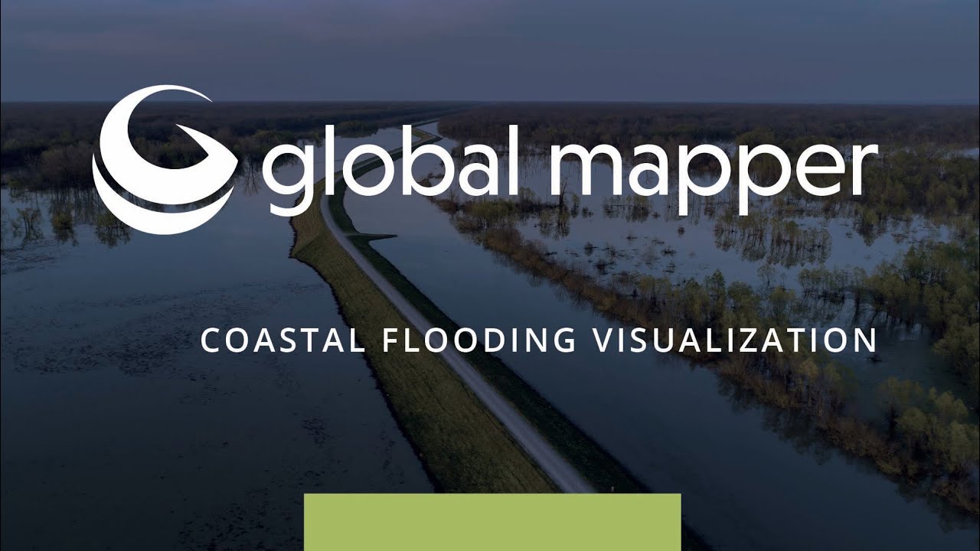Click the Global Mapper globe logo
The image size is (980, 551).
pos(165,160)
